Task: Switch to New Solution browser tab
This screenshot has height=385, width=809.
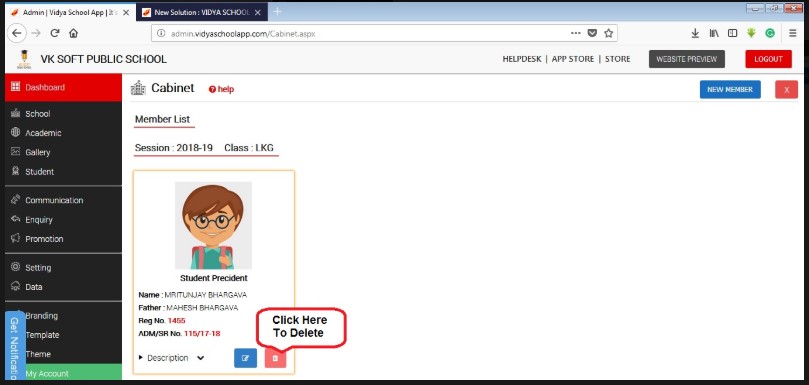Action: [202, 12]
